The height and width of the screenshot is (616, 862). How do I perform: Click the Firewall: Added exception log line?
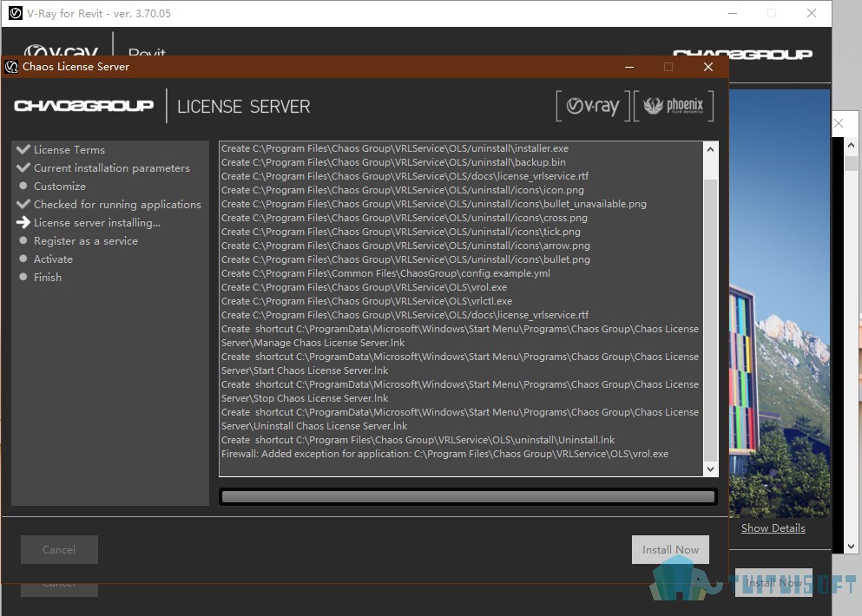444,454
